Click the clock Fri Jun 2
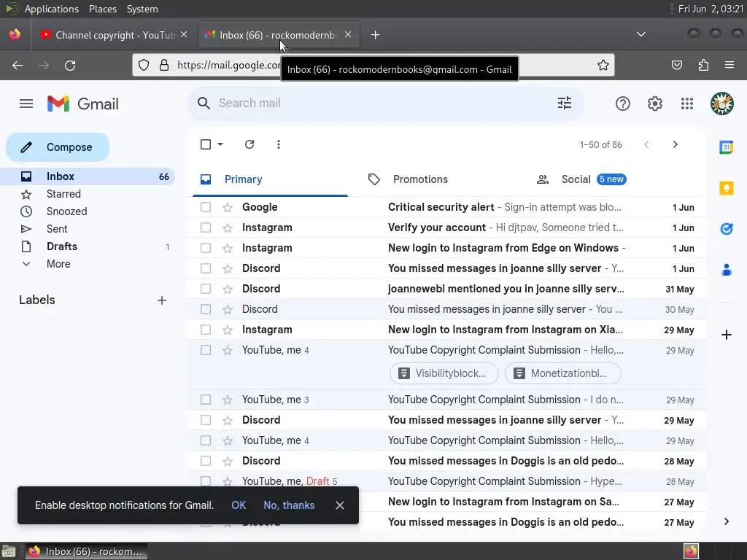 pyautogui.click(x=711, y=9)
